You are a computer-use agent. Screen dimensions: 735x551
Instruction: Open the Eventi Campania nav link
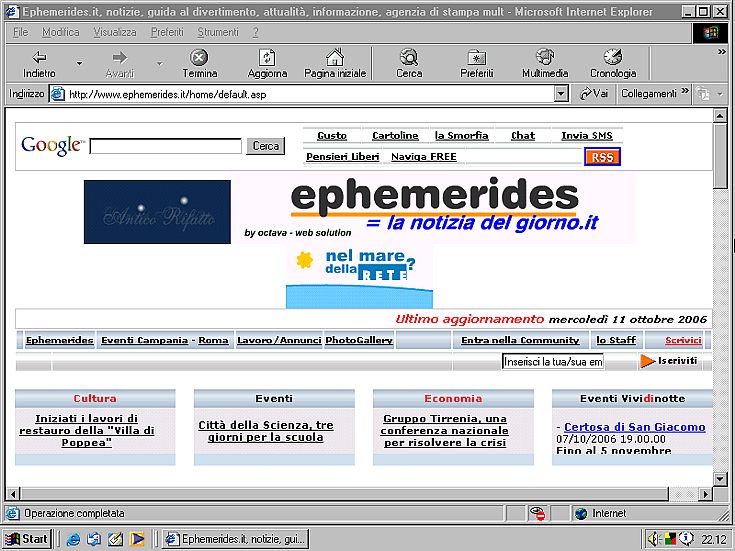pos(144,340)
